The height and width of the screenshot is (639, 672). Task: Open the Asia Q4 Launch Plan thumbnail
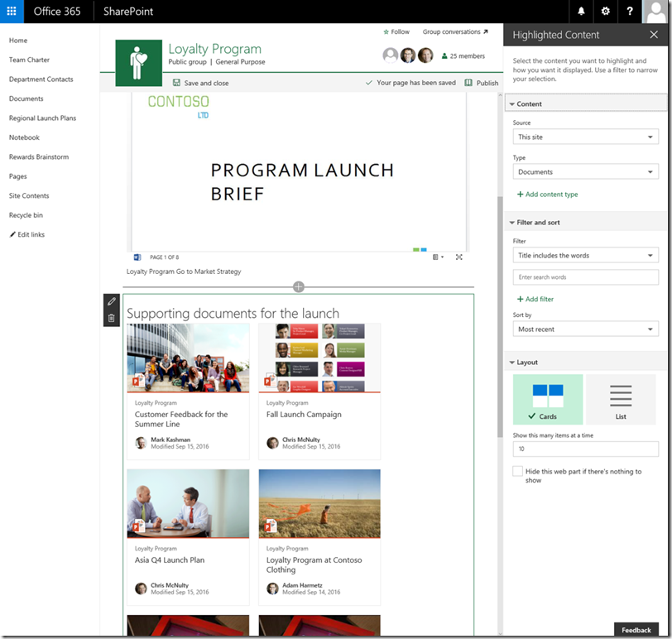click(188, 503)
